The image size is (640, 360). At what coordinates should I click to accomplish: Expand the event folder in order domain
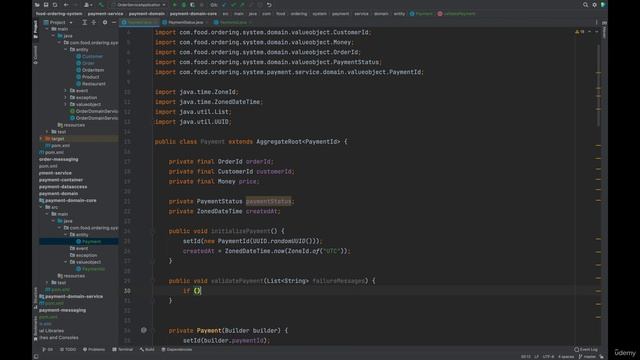65,91
